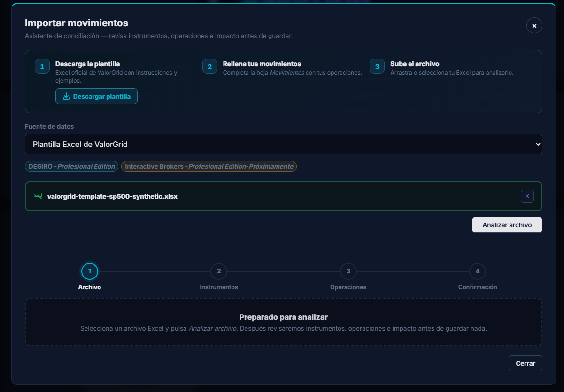The image size is (564, 392).
Task: Open the Fuente de datos dropdown
Action: point(284,144)
